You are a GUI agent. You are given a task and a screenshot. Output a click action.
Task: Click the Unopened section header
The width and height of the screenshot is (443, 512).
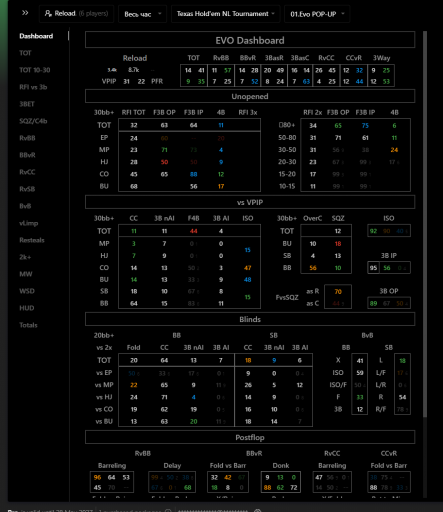(250, 96)
